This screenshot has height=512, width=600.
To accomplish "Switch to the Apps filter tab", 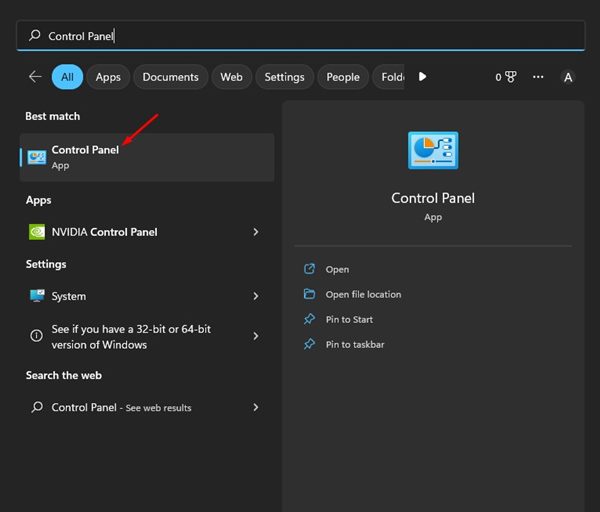I will click(x=108, y=77).
